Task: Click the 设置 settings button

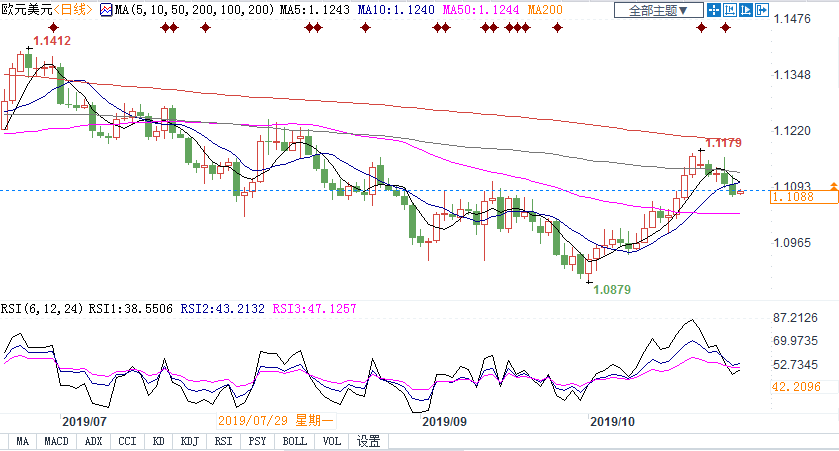Action: click(369, 441)
